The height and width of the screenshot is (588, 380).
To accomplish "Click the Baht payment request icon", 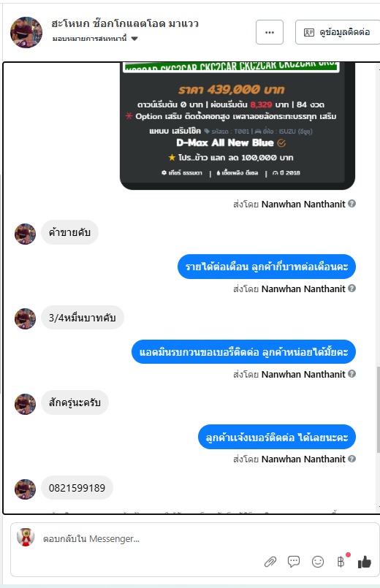I will coord(341,562).
